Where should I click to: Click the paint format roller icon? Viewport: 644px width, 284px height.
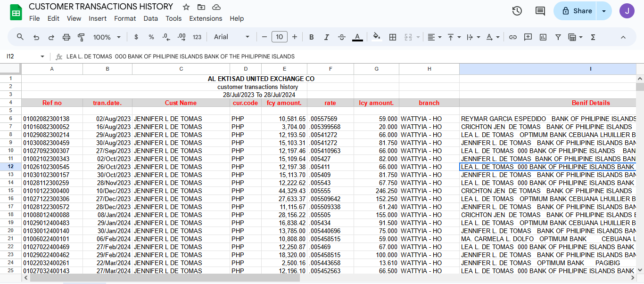81,37
